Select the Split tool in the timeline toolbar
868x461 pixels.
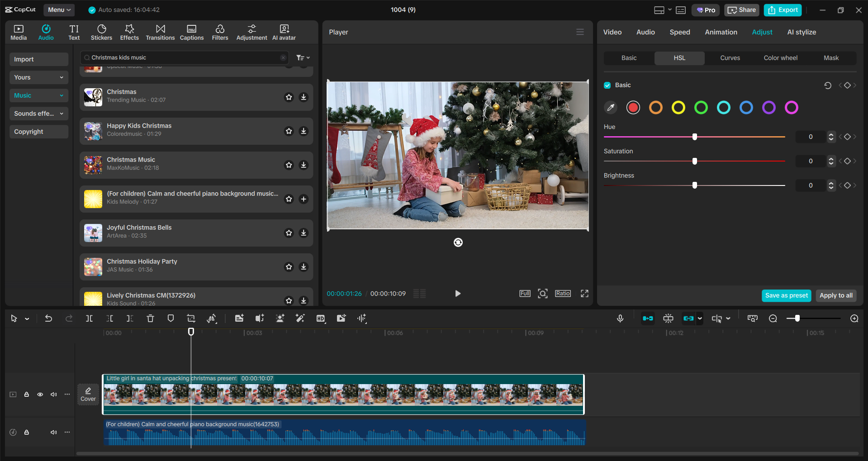pos(89,318)
